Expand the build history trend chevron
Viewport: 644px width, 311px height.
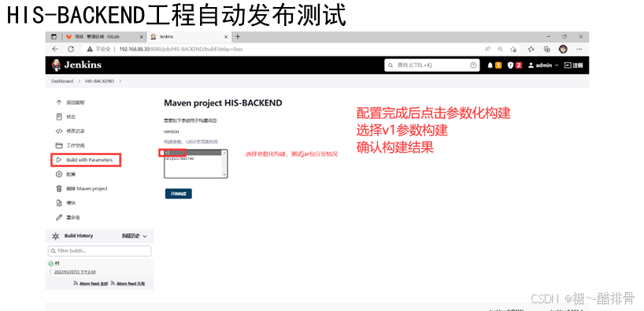click(x=145, y=236)
